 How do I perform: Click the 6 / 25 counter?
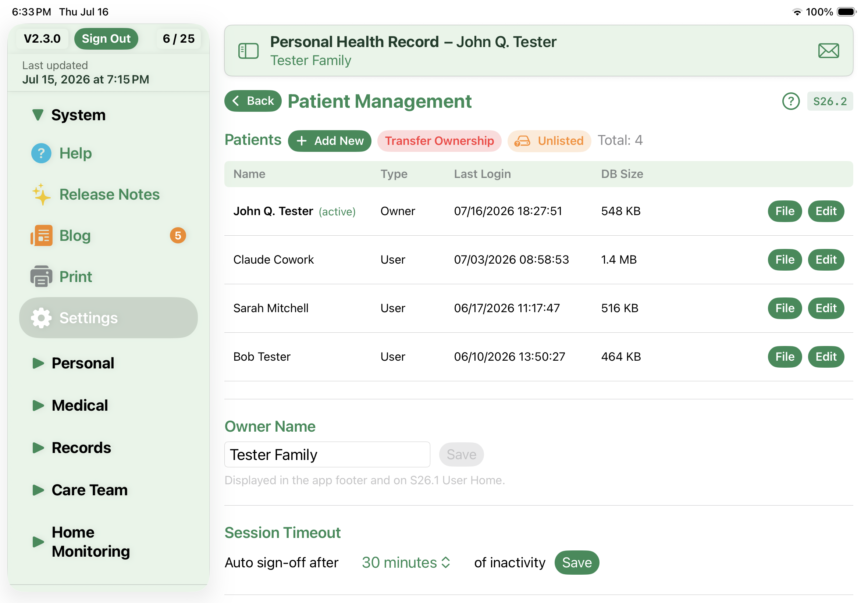tap(178, 39)
